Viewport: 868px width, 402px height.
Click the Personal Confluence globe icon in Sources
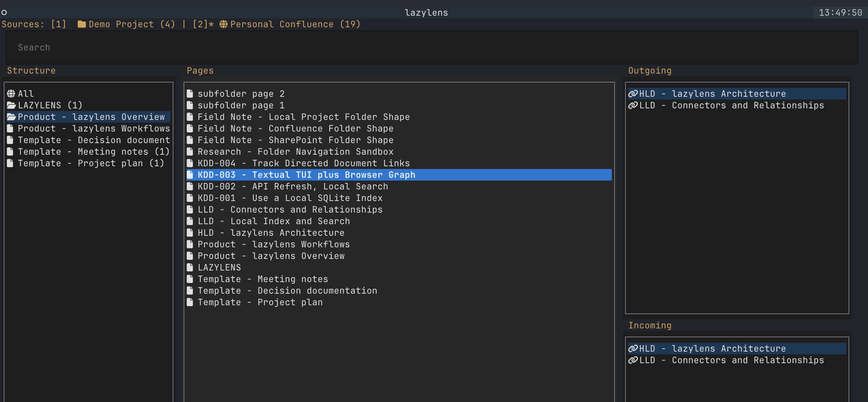pos(223,24)
